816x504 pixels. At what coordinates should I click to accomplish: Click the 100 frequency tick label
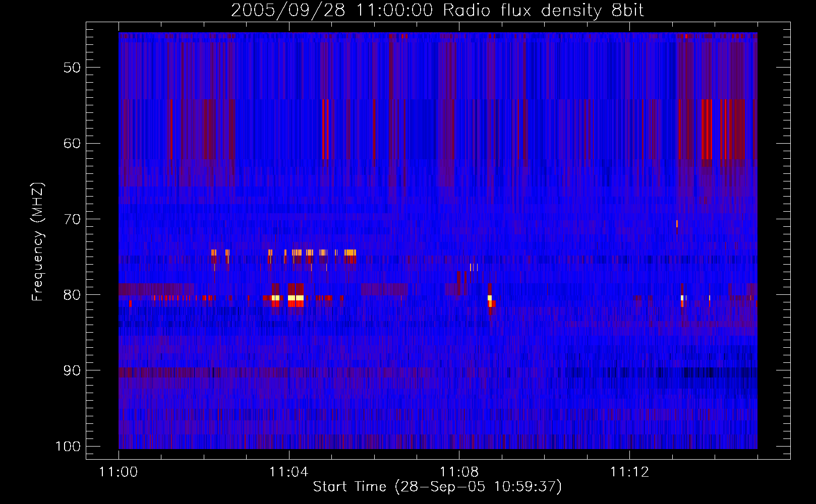(x=68, y=447)
